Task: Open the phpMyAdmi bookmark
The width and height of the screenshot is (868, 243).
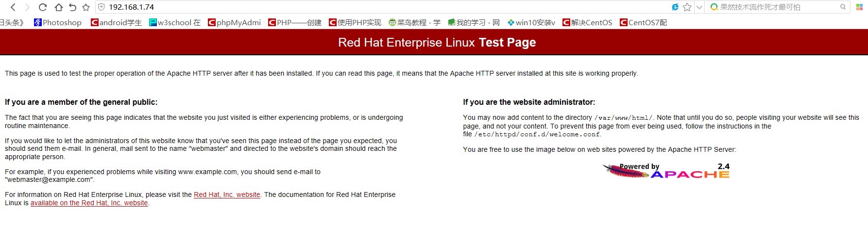Action: pyautogui.click(x=234, y=22)
